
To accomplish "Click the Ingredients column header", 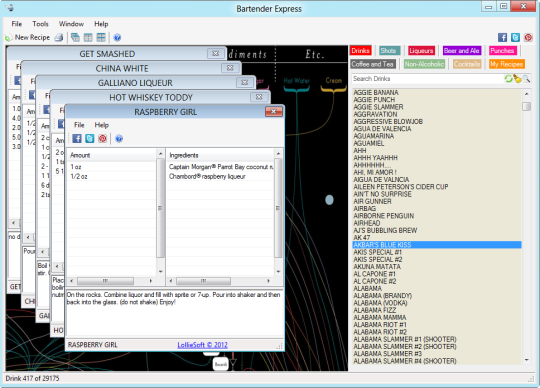I will (x=220, y=155).
